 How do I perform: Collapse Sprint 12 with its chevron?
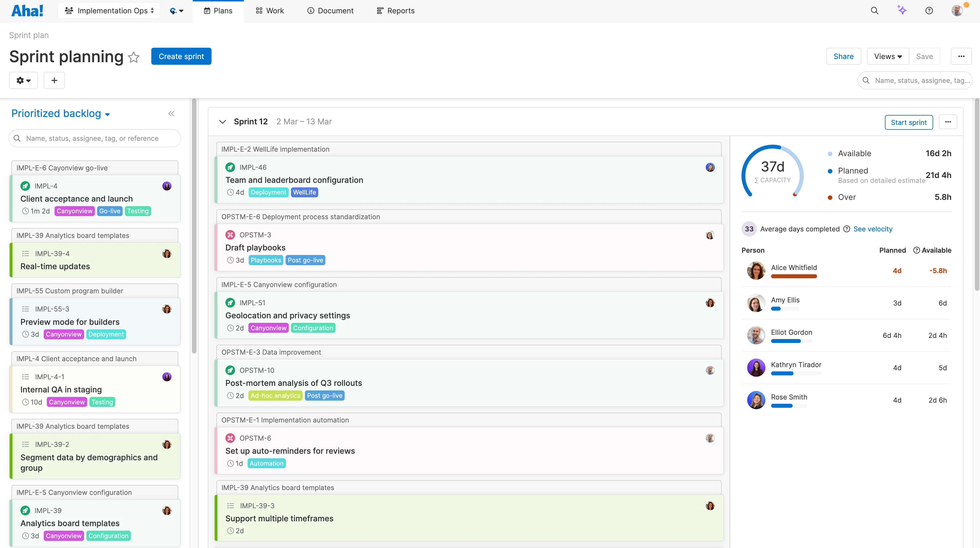click(x=223, y=122)
